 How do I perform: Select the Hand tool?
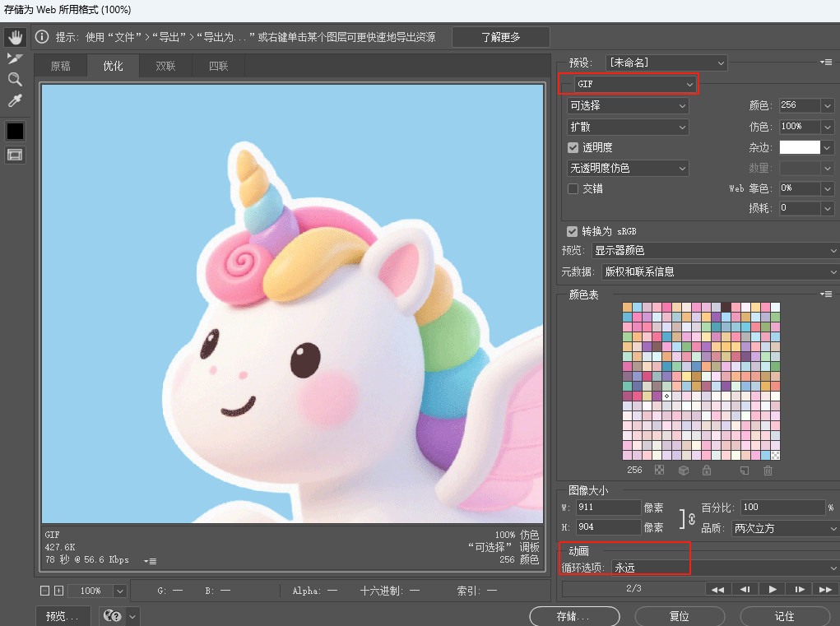[x=15, y=37]
